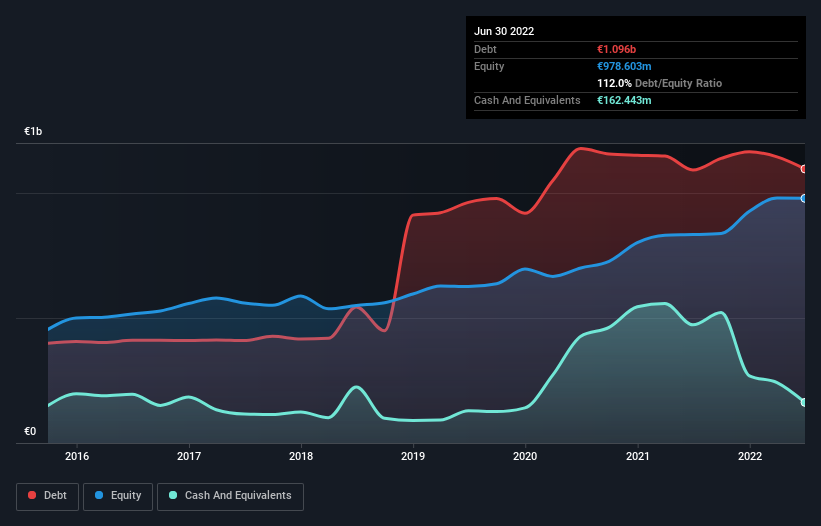Screen dimensions: 821x526
Task: Select the red Debt endpoint marker
Action: [x=804, y=169]
